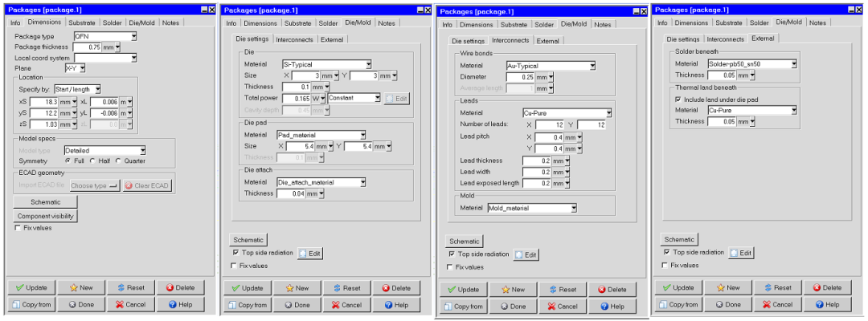Click Clear ECAD button
The height and width of the screenshot is (321, 868).
click(147, 186)
